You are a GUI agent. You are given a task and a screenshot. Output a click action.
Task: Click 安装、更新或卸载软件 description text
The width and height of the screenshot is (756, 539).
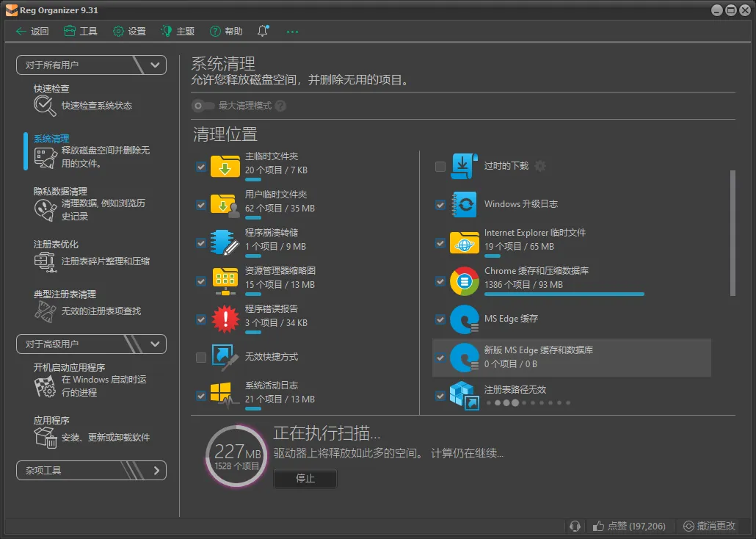(x=106, y=438)
